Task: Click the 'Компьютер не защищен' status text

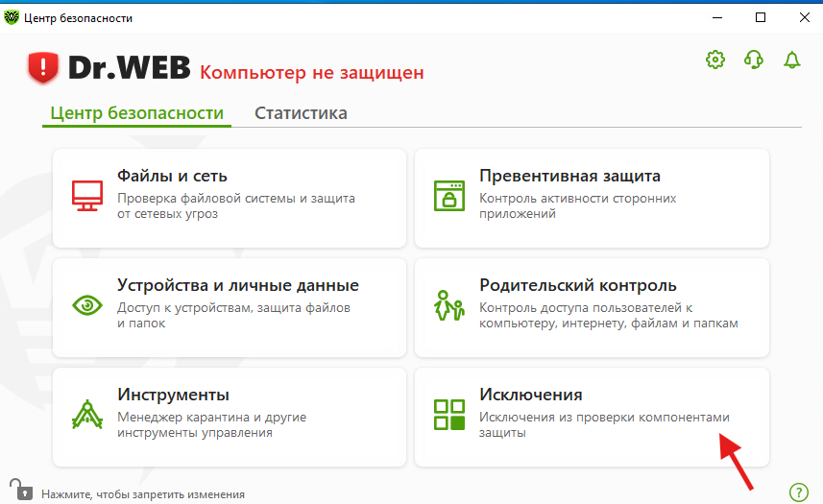Action: click(x=312, y=72)
